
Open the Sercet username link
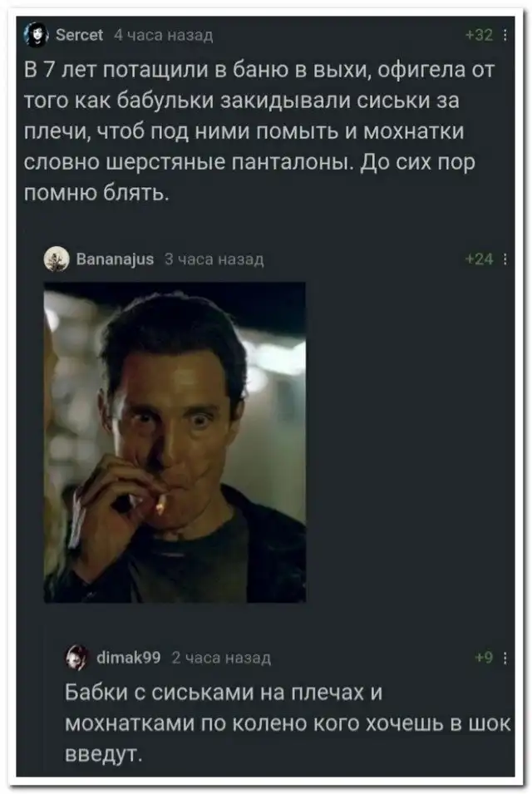point(79,34)
